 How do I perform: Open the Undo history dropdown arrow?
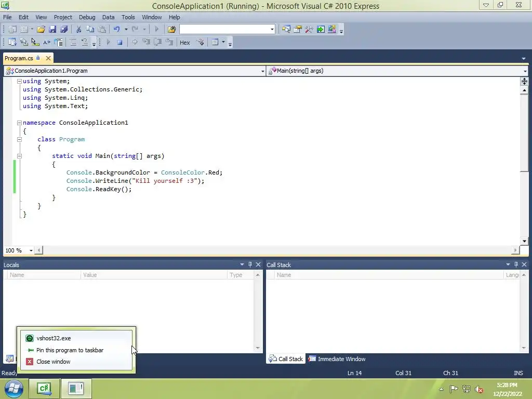[x=126, y=30]
